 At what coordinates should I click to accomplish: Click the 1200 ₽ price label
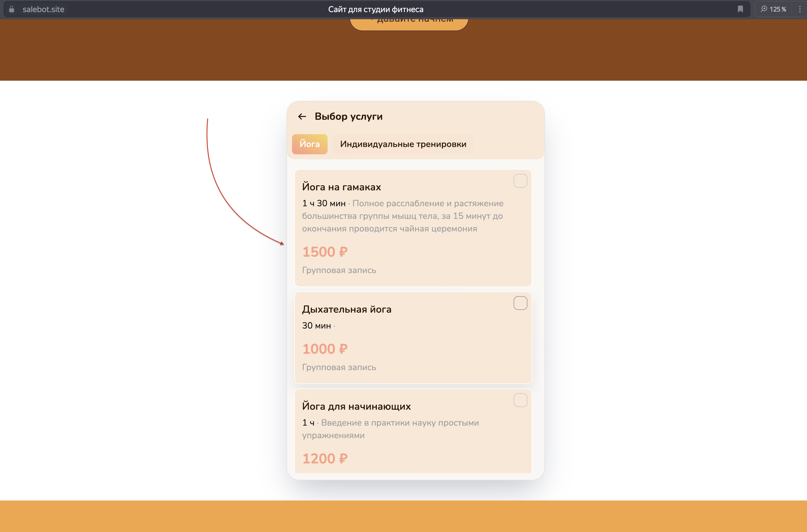click(x=325, y=459)
